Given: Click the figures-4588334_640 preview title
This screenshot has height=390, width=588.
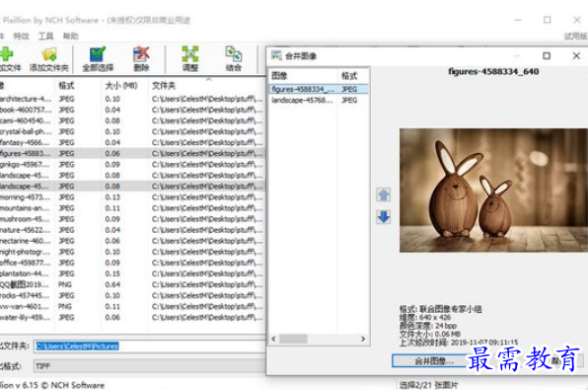Looking at the screenshot, I should tap(493, 71).
